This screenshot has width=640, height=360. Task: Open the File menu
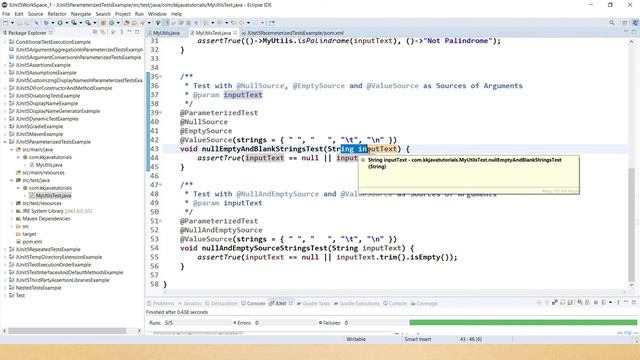6,14
